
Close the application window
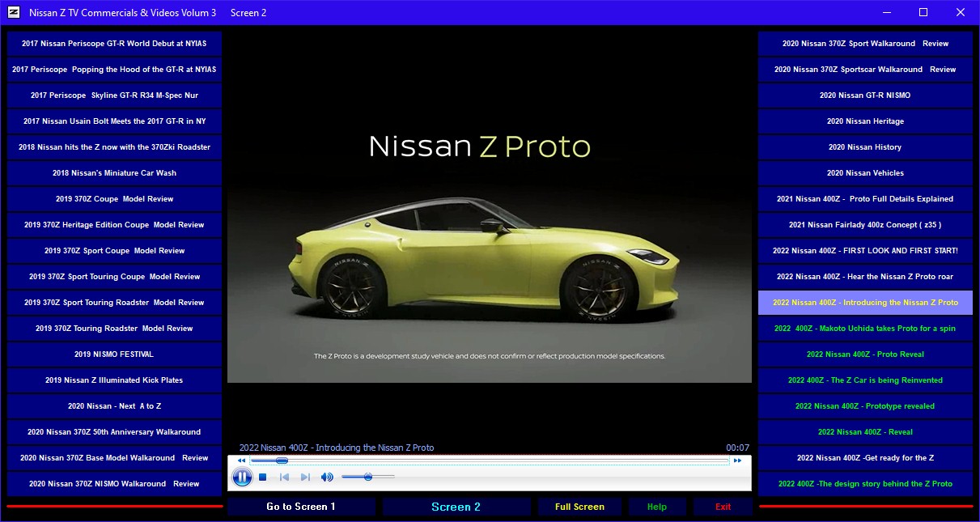click(x=960, y=12)
